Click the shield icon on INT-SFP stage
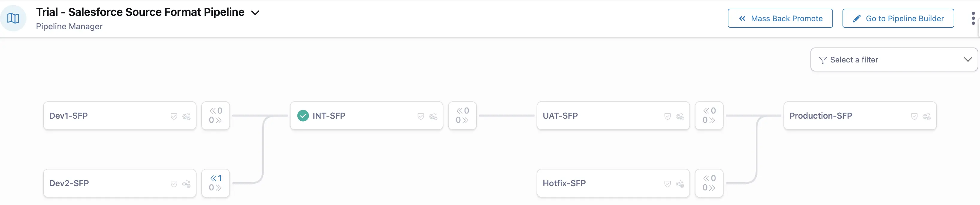 click(x=421, y=116)
